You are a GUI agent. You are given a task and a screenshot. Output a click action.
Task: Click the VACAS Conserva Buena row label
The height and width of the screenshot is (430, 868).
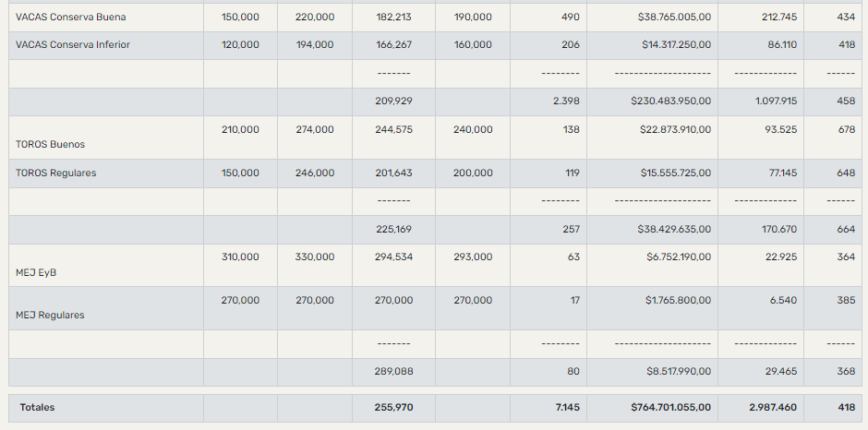(x=71, y=18)
